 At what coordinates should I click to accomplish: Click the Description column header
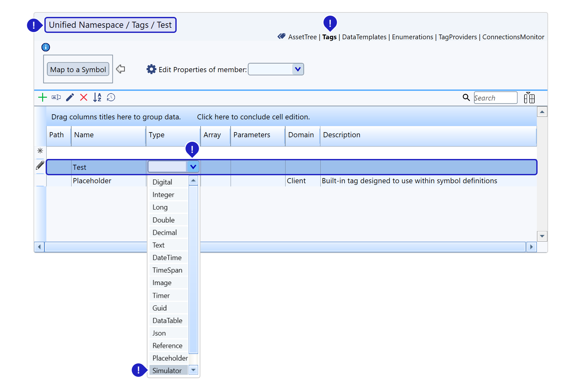click(341, 135)
